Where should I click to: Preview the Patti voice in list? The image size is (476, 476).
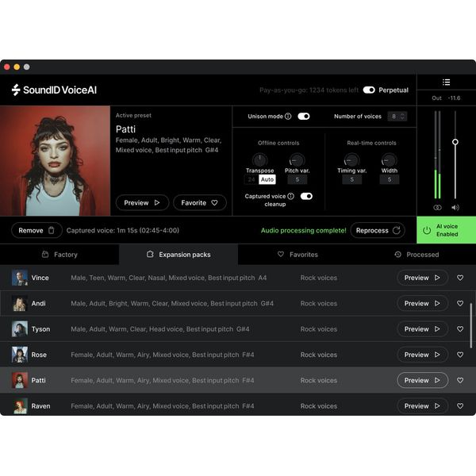(x=422, y=380)
